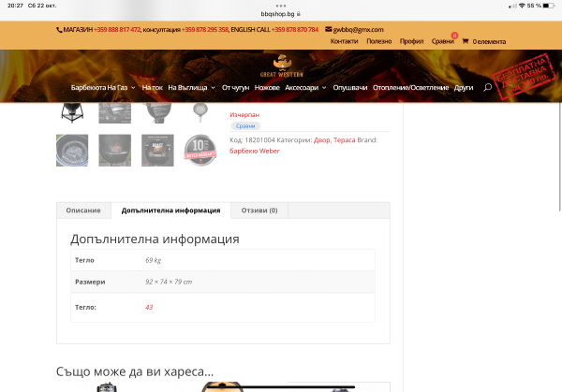
Task: Click the blue Сравни button under Изчерпан
Action: (x=245, y=126)
